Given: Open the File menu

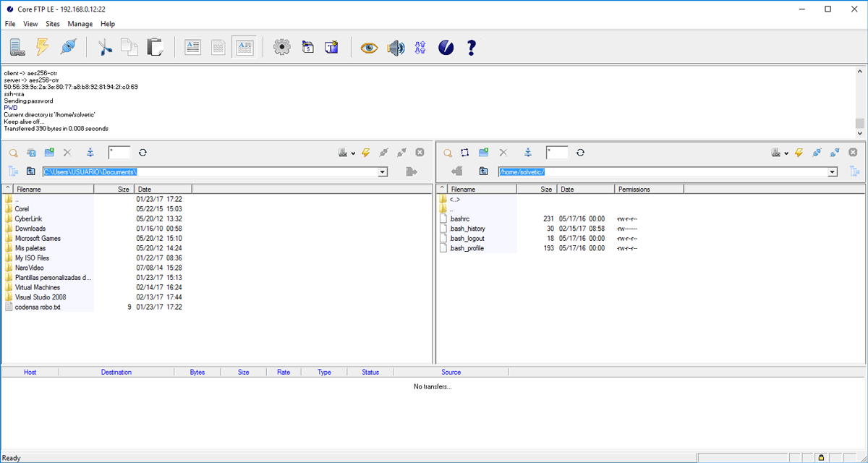Looking at the screenshot, I should 10,24.
